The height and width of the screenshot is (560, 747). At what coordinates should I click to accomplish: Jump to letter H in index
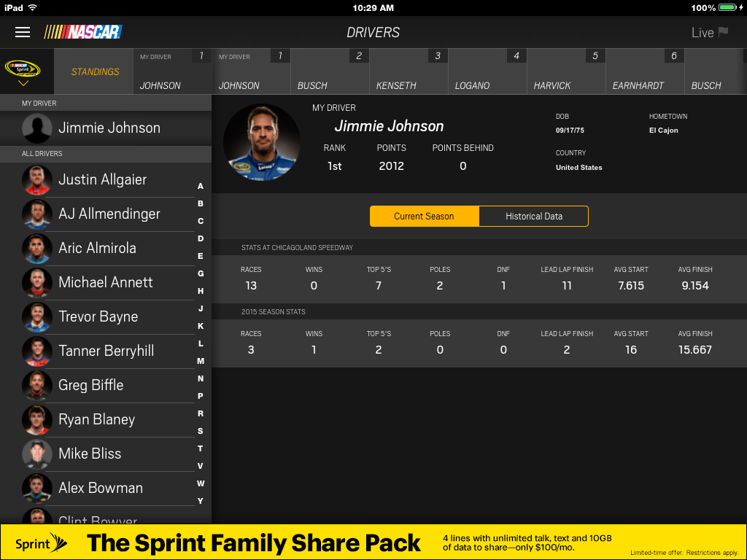(x=201, y=291)
